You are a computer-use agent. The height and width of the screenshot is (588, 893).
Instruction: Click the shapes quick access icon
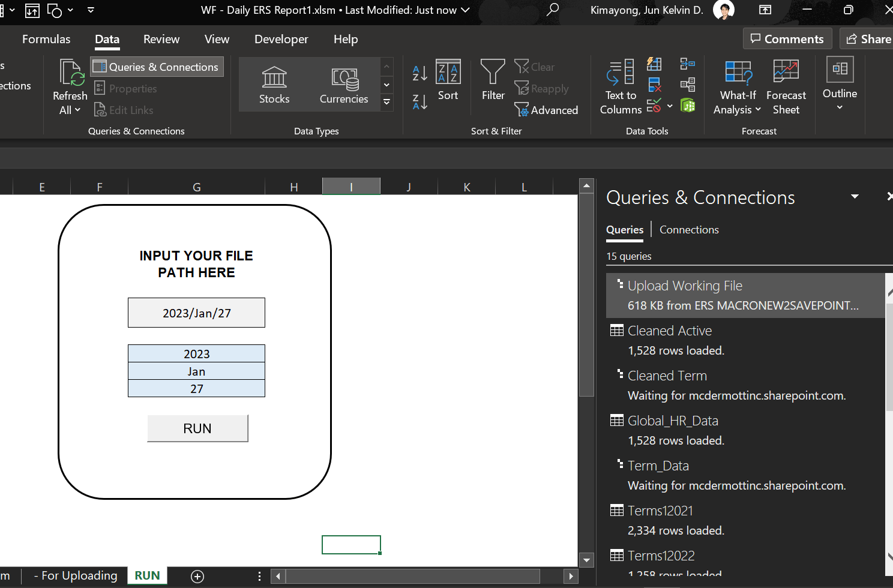coord(55,10)
